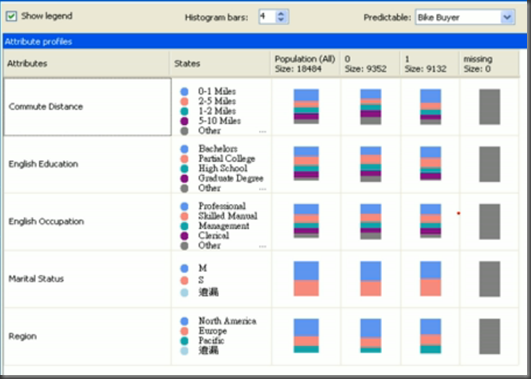531x379 pixels.
Task: Click the salmon Europe legend dot
Action: (x=184, y=331)
